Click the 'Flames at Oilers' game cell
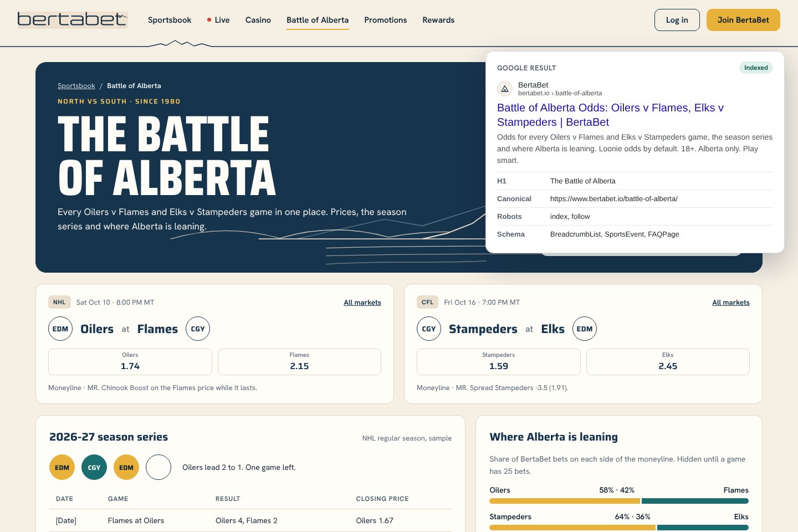 pyautogui.click(x=136, y=520)
